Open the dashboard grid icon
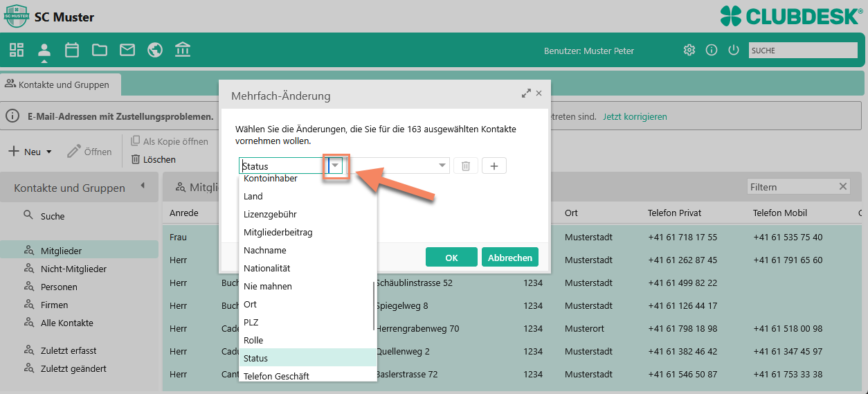 point(17,50)
